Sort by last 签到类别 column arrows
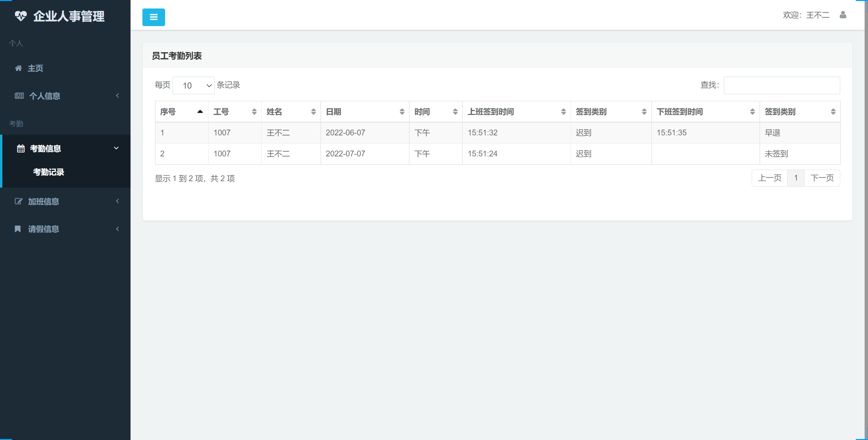Image resolution: width=868 pixels, height=440 pixels. (x=833, y=112)
